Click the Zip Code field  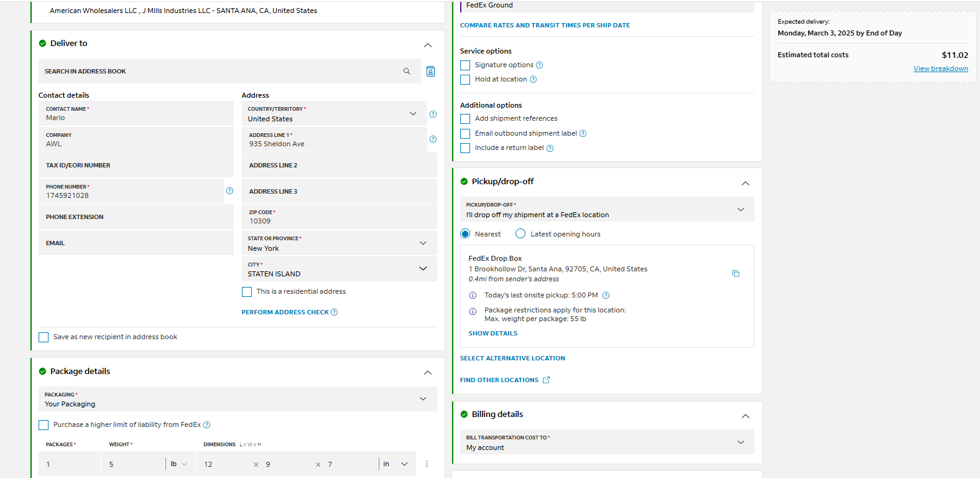tap(340, 217)
